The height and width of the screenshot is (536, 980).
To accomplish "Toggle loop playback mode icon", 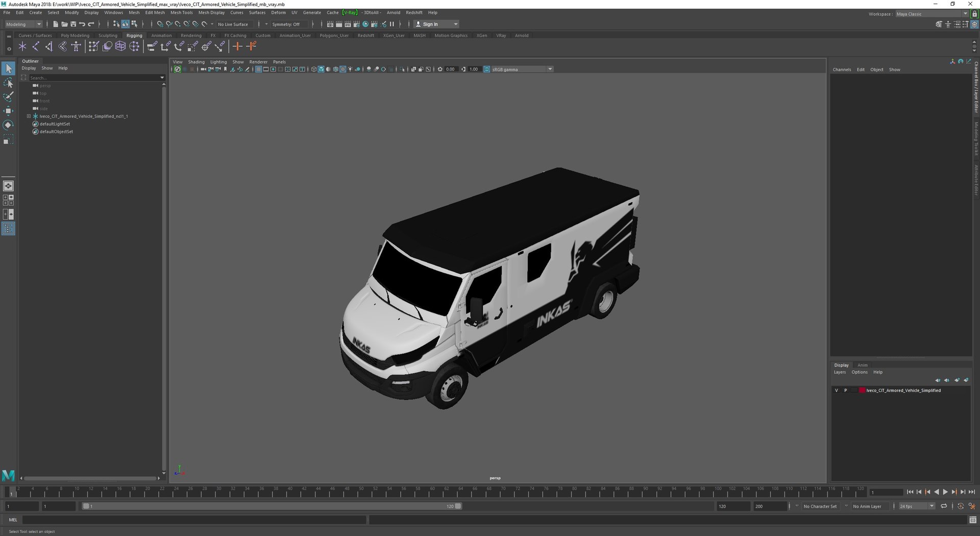I will pos(944,506).
